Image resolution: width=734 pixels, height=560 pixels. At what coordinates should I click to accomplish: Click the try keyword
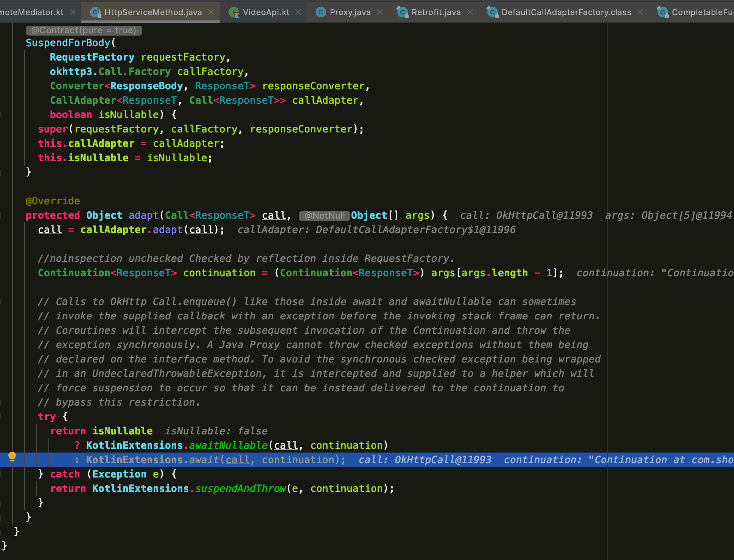47,417
